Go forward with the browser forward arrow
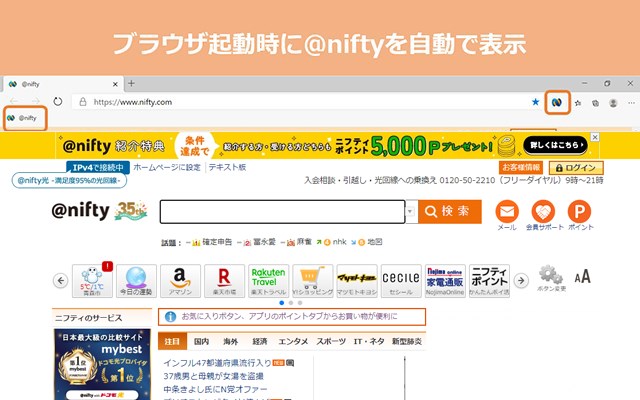 36,101
